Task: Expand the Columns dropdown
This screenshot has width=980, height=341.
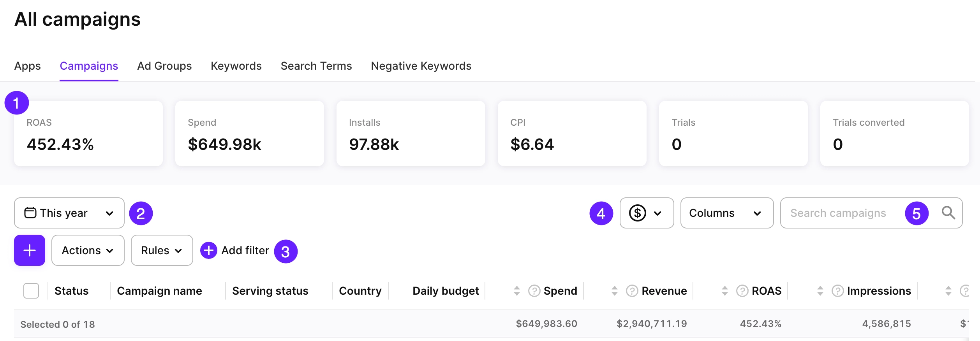Action: point(726,213)
